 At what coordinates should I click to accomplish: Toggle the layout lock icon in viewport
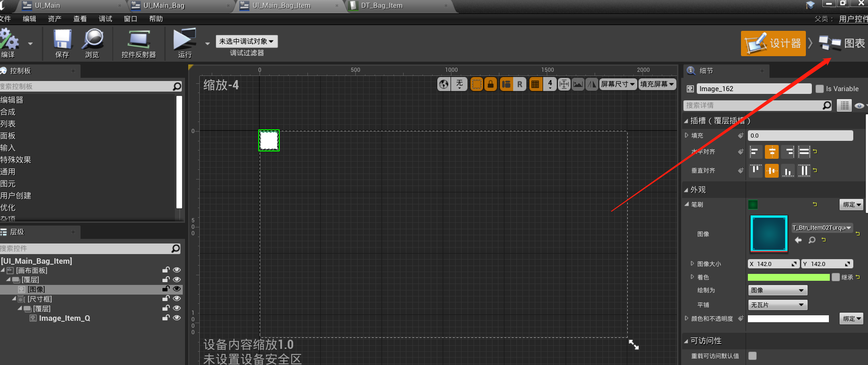tap(491, 84)
